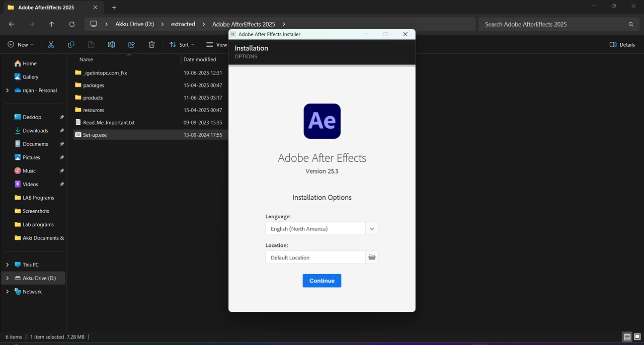Select the Read_Me_Important.txt file

(x=109, y=122)
